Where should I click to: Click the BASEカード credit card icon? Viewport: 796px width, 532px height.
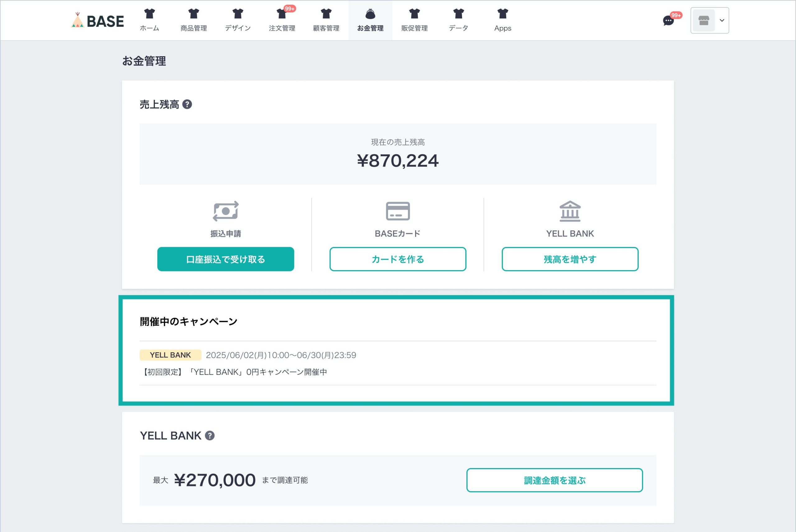(x=398, y=211)
